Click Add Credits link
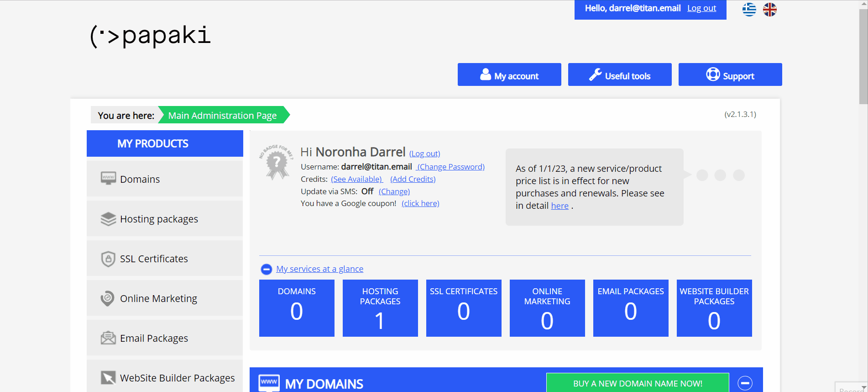Screen dimensions: 868x392 (x=413, y=179)
